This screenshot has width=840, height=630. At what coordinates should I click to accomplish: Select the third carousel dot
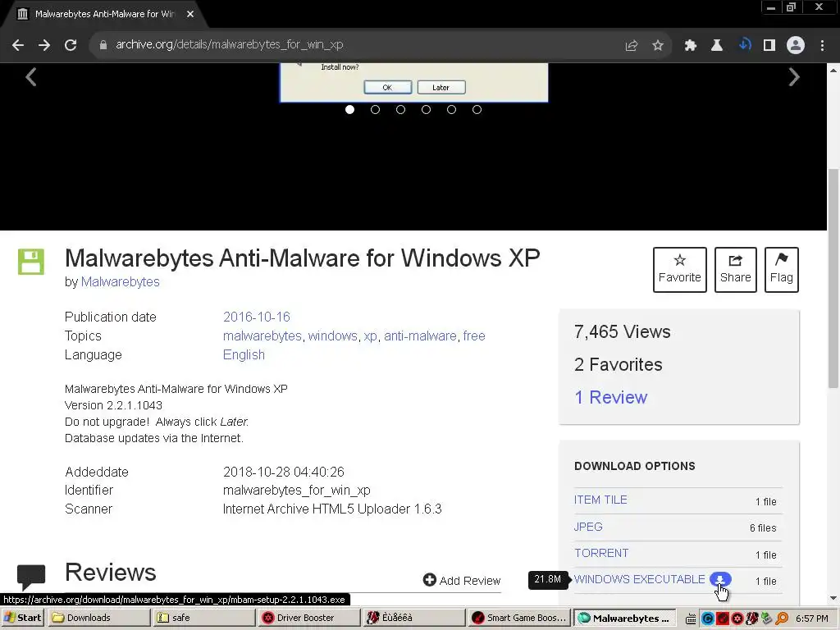[x=400, y=110]
